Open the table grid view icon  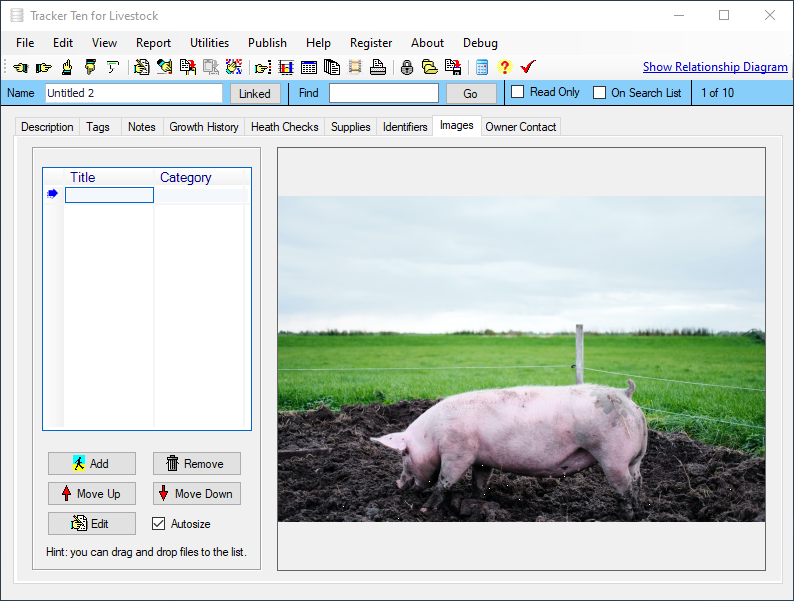(309, 67)
